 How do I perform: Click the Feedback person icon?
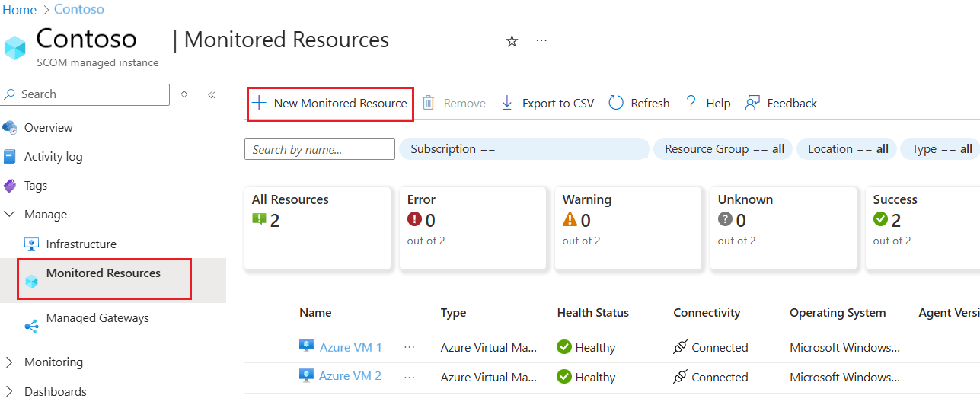pos(752,103)
